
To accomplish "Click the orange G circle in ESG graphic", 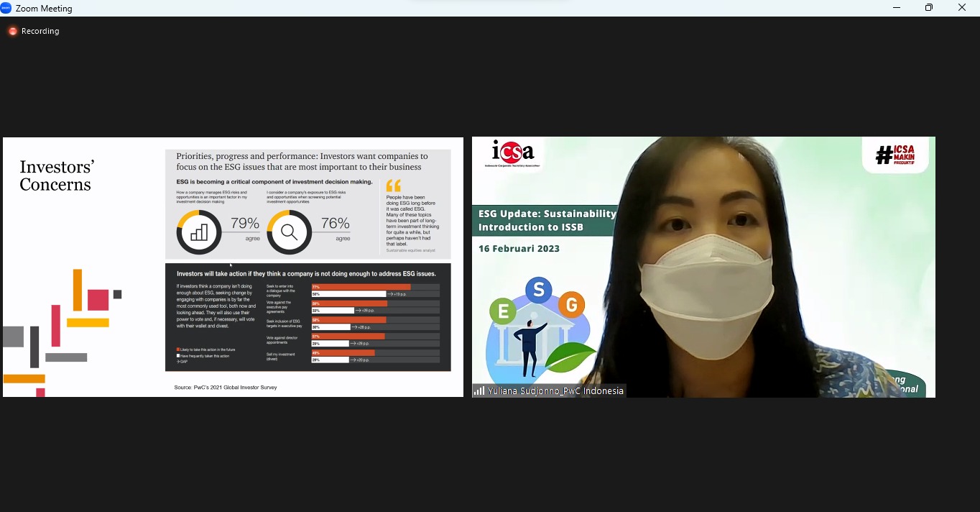I will [571, 305].
